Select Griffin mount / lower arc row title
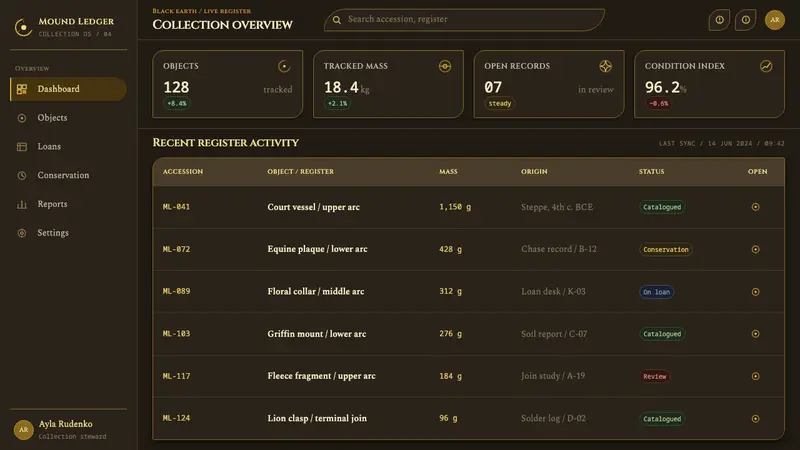The height and width of the screenshot is (450, 800). 317,334
